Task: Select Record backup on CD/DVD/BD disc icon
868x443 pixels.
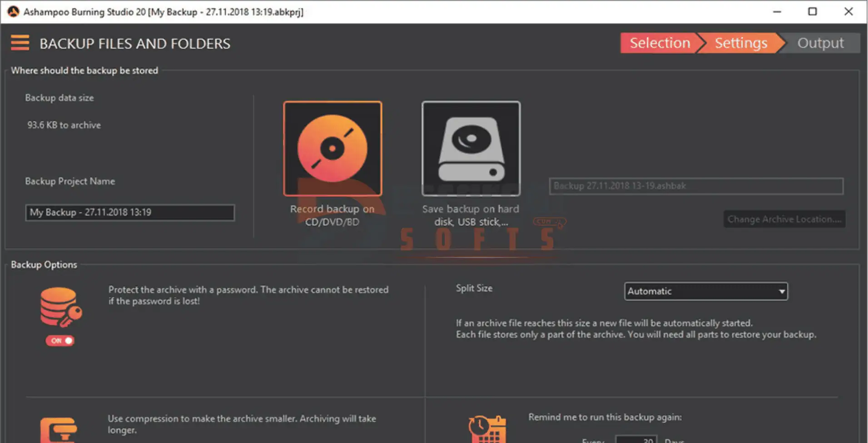Action: (332, 148)
